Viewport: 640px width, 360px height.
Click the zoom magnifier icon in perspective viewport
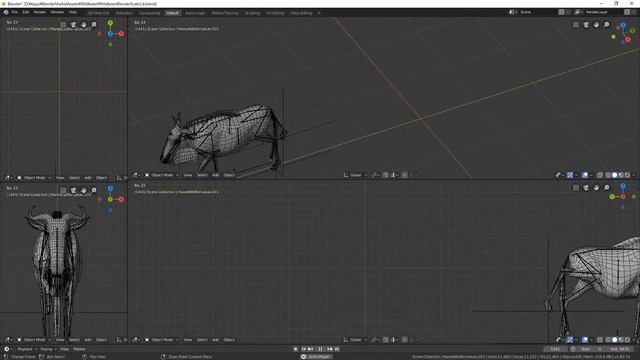(607, 25)
